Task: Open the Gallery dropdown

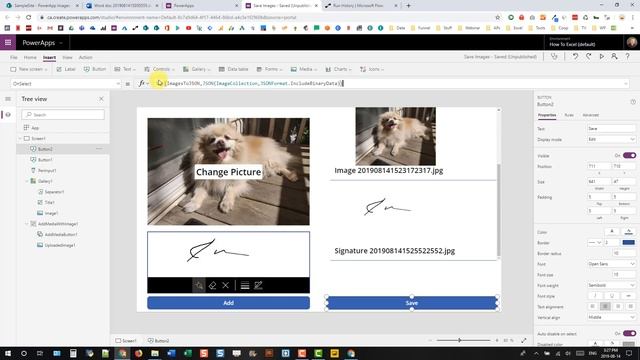Action: pos(196,69)
